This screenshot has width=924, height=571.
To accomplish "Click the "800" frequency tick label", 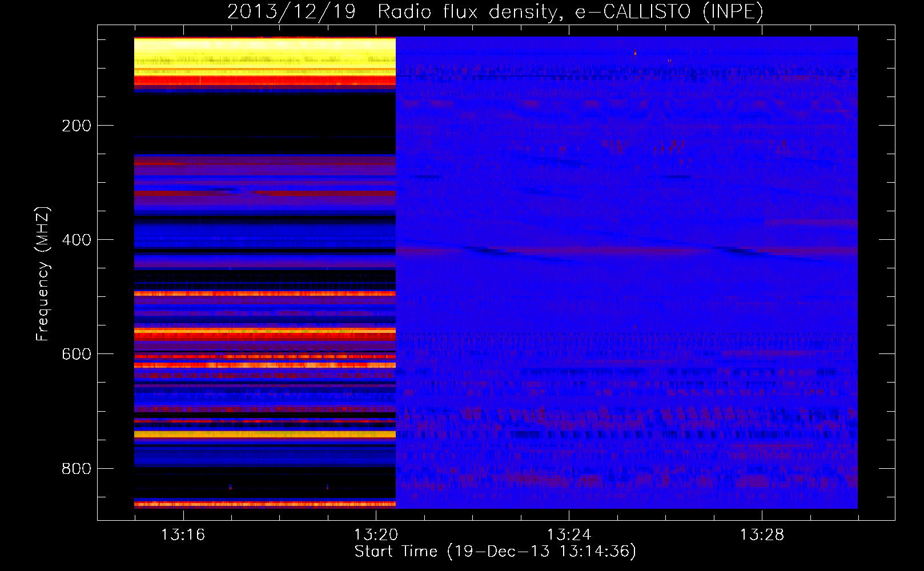I will [77, 469].
